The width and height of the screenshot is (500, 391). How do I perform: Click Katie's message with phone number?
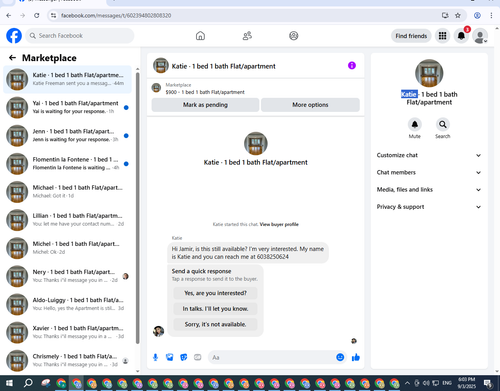point(248,253)
